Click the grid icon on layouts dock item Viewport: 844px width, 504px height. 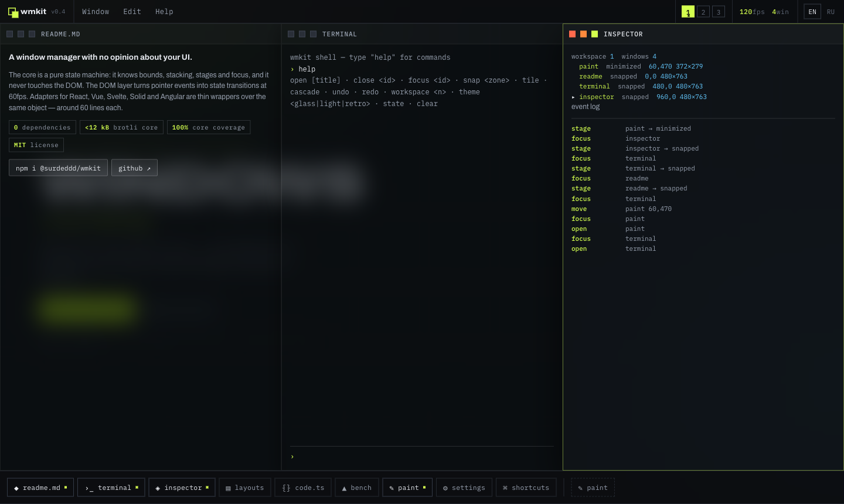coord(228,488)
